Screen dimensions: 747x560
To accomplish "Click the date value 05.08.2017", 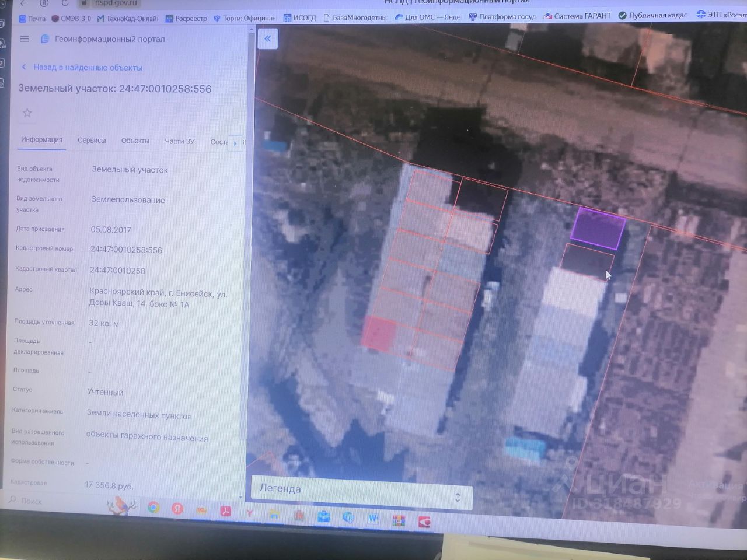I will pyautogui.click(x=111, y=230).
